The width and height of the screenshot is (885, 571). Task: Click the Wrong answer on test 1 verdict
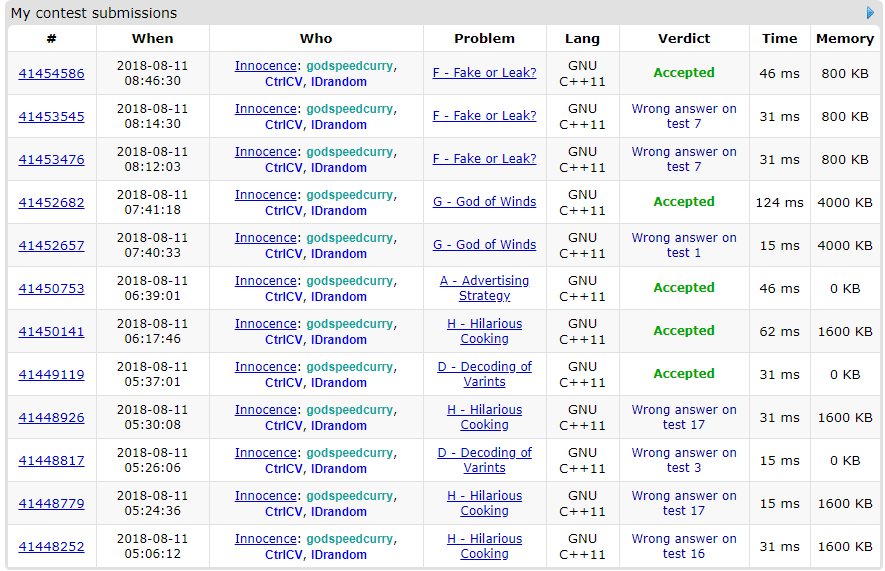coord(684,245)
